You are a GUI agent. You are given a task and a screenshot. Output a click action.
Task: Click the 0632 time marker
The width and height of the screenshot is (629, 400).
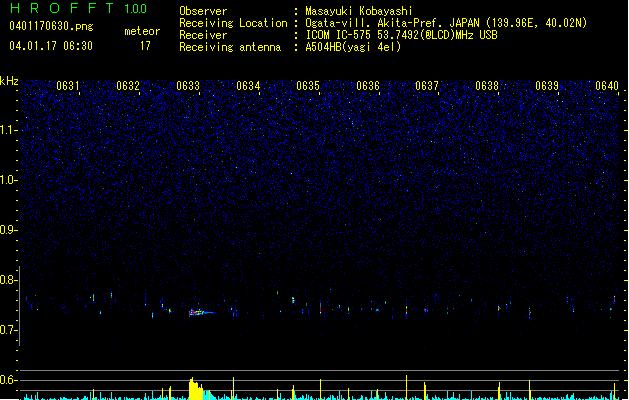(128, 86)
